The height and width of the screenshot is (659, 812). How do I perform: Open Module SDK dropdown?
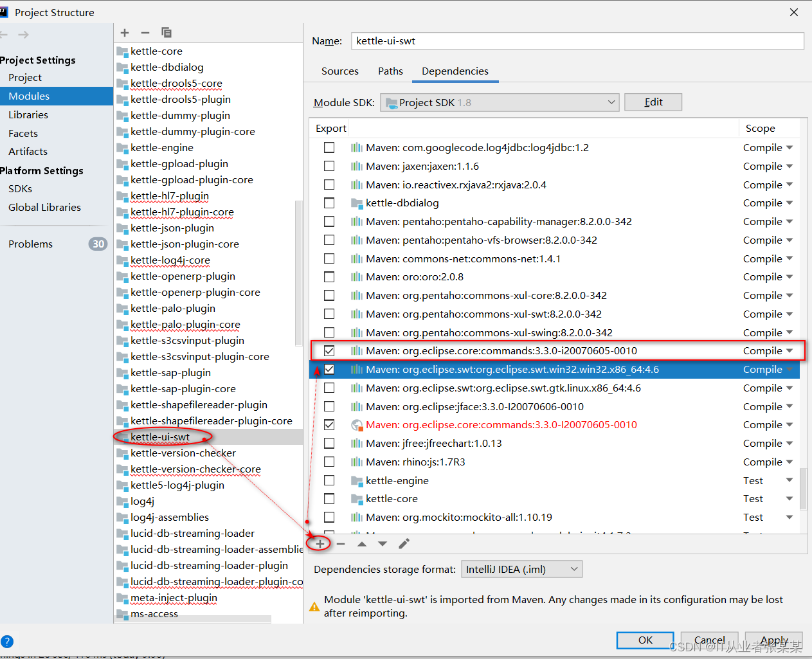(x=500, y=103)
